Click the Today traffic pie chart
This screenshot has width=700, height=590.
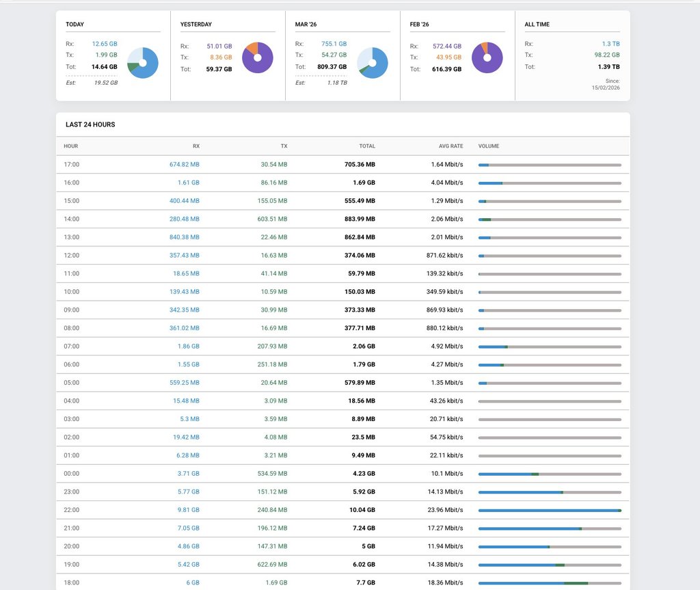tap(143, 63)
